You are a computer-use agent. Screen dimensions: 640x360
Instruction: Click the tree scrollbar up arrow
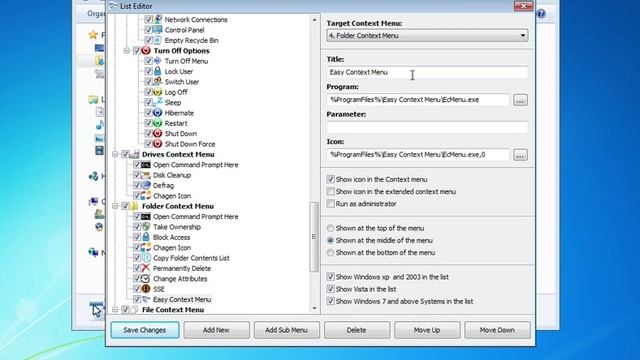(x=314, y=20)
